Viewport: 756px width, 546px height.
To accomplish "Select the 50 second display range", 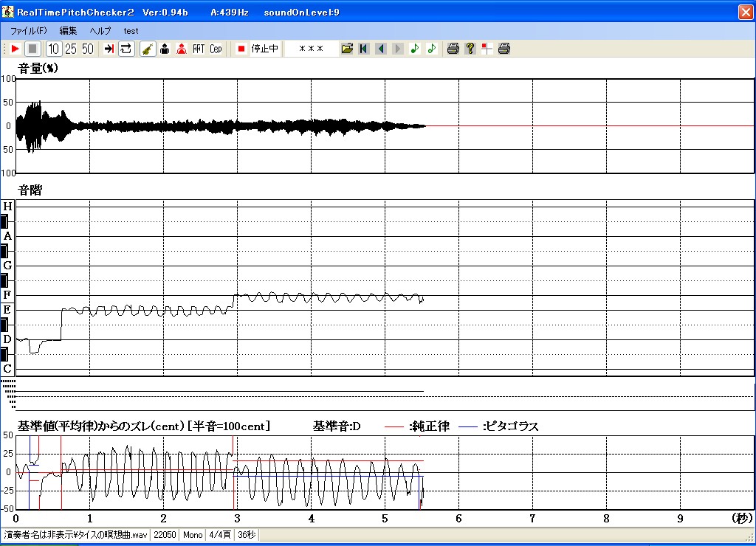I will pyautogui.click(x=88, y=49).
